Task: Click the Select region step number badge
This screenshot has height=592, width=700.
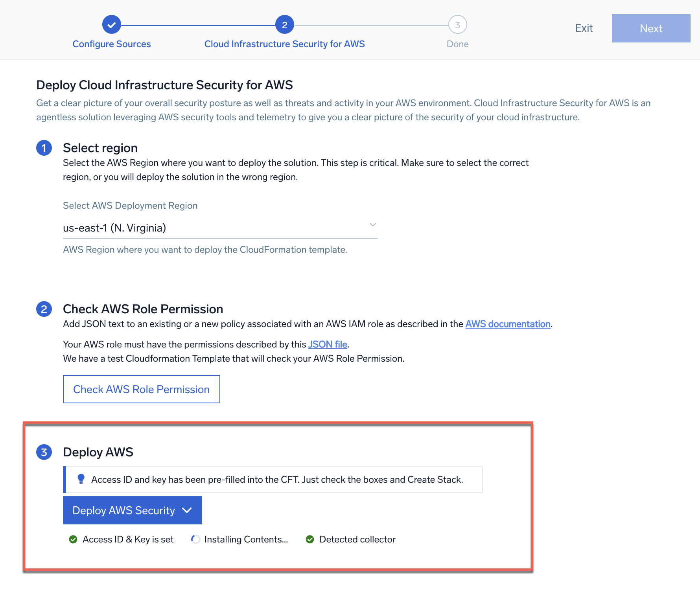Action: (44, 148)
